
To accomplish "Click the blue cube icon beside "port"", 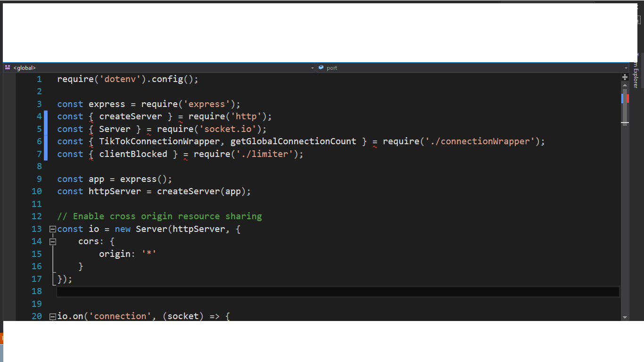I will pos(321,67).
